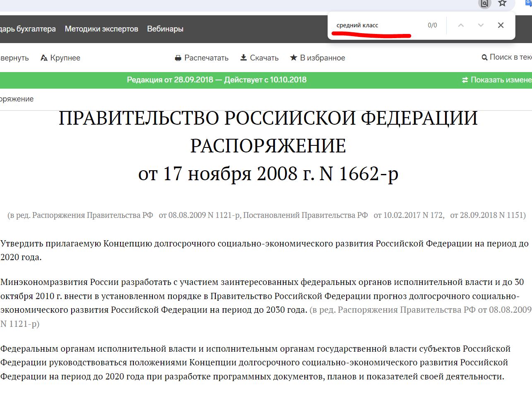Screen dimensions: 532x396
Task: Click Распечатать print button
Action: (202, 58)
